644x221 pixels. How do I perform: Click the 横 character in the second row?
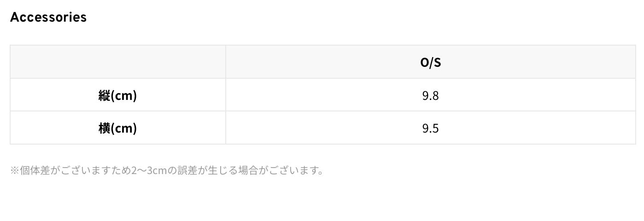click(x=104, y=128)
